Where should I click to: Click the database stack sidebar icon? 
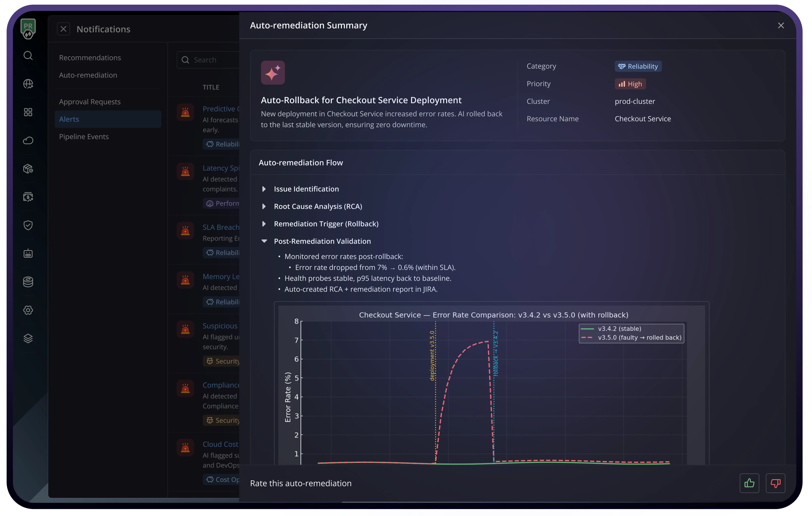click(28, 282)
